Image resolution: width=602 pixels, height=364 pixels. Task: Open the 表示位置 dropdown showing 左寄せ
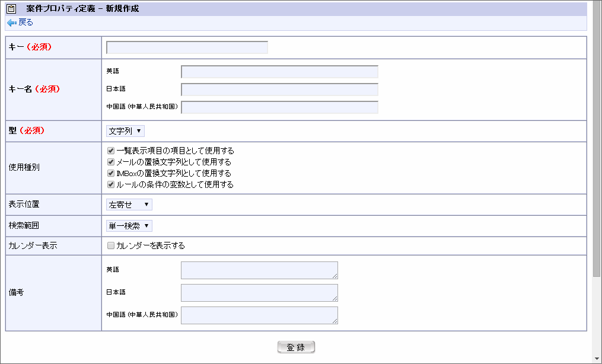click(x=129, y=205)
